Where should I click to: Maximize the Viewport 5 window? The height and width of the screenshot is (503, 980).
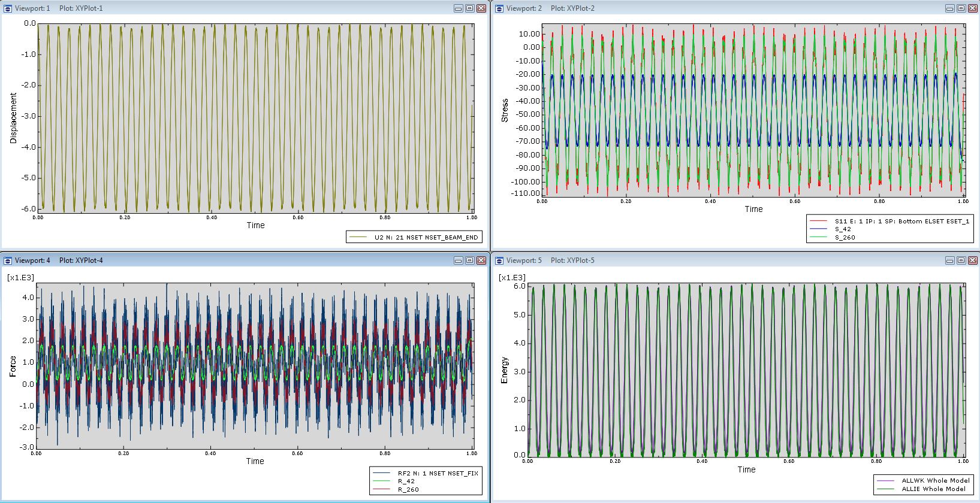click(x=961, y=260)
